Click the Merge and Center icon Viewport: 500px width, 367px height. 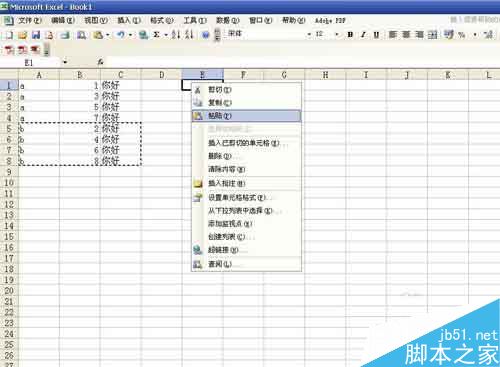(433, 34)
